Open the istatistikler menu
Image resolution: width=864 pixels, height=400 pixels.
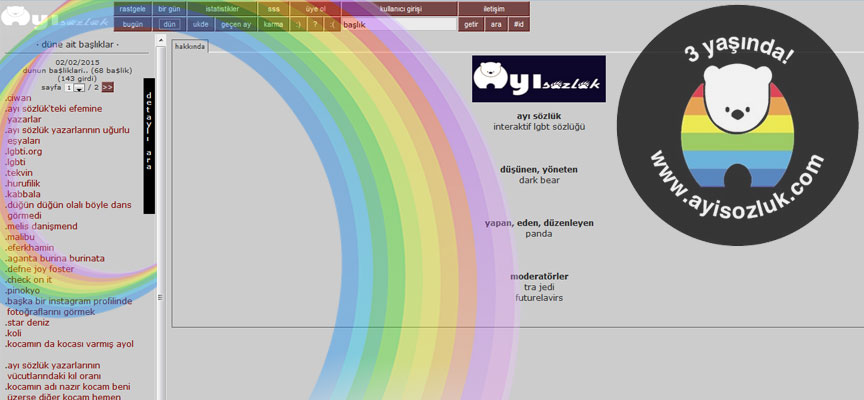(x=222, y=9)
